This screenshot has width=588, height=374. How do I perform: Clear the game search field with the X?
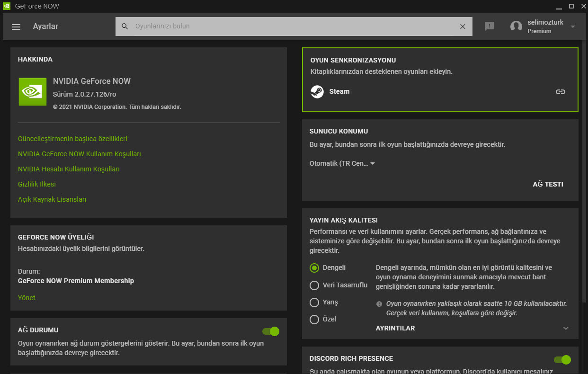coord(463,27)
